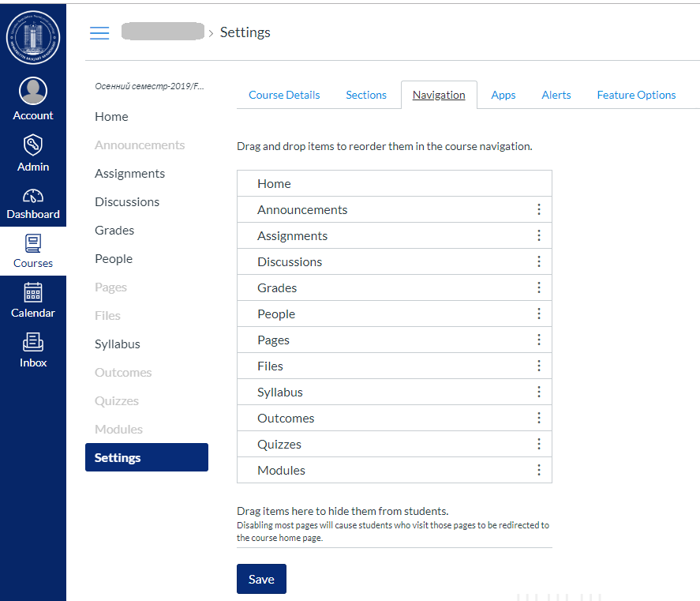
Task: Click the Save button
Action: click(x=261, y=579)
